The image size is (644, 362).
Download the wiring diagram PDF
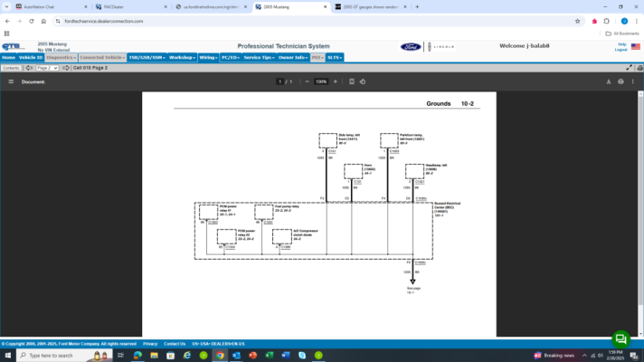609,81
